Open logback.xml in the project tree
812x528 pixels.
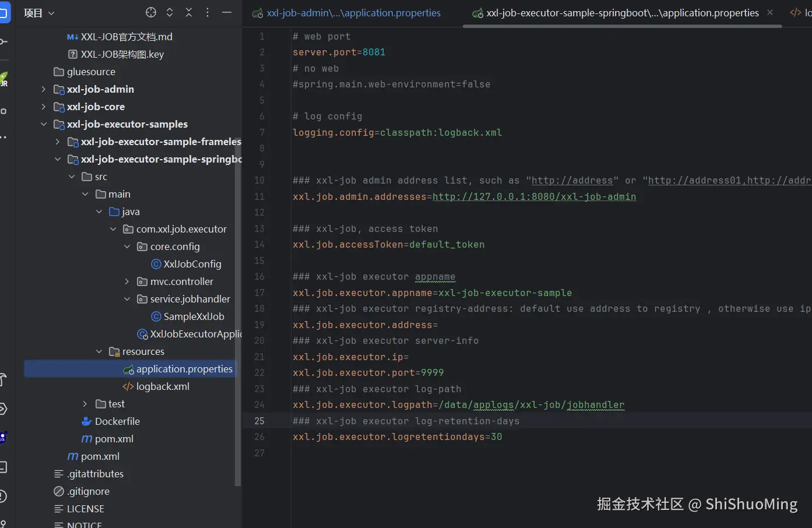[163, 386]
